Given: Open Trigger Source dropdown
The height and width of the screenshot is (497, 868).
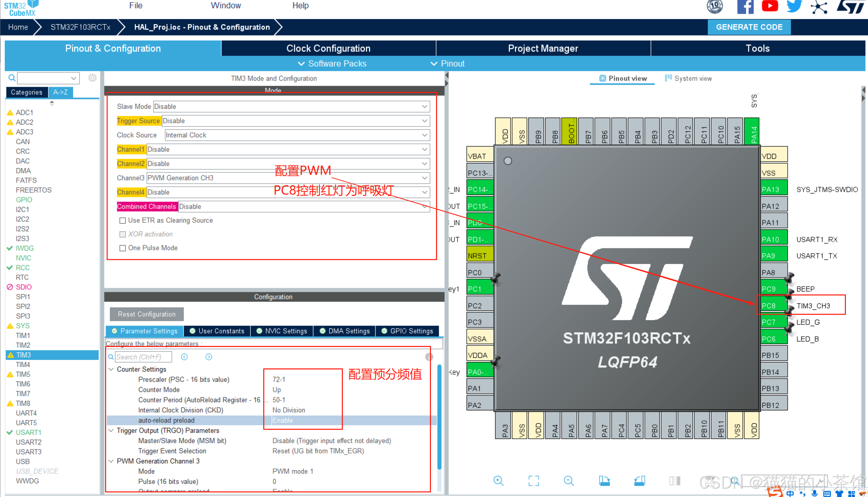Looking at the screenshot, I should click(x=296, y=121).
